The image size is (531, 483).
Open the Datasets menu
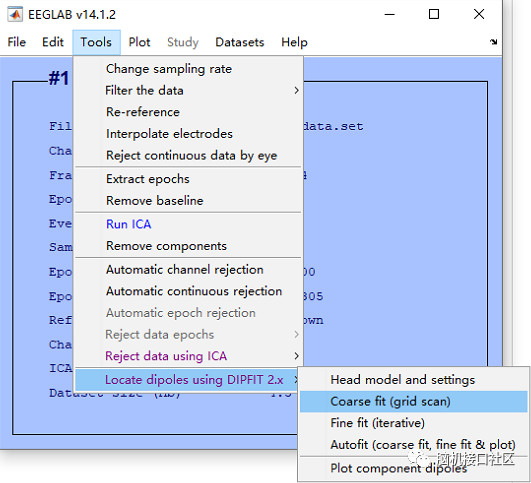240,42
